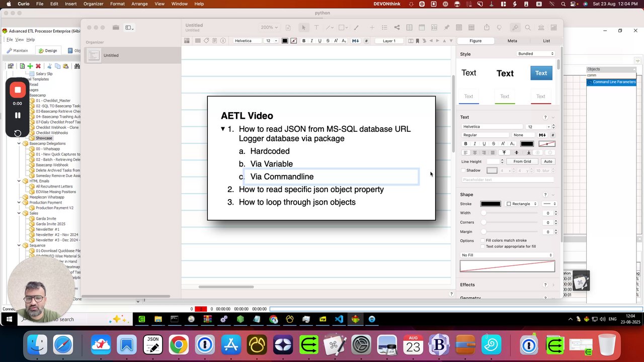Screen dimensions: 644x362
Task: Click the magnifying glass search icon in Curio
Action: click(x=528, y=28)
